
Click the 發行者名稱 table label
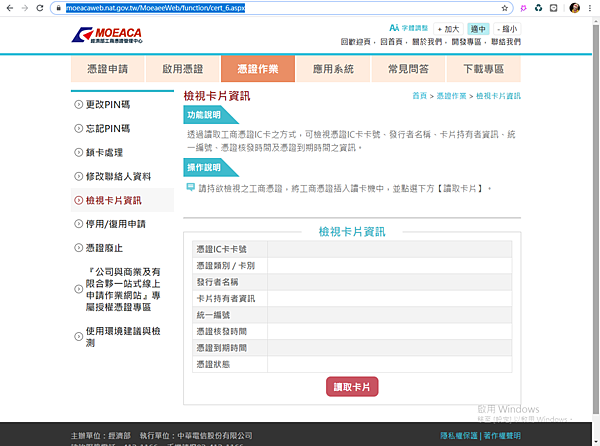point(217,282)
